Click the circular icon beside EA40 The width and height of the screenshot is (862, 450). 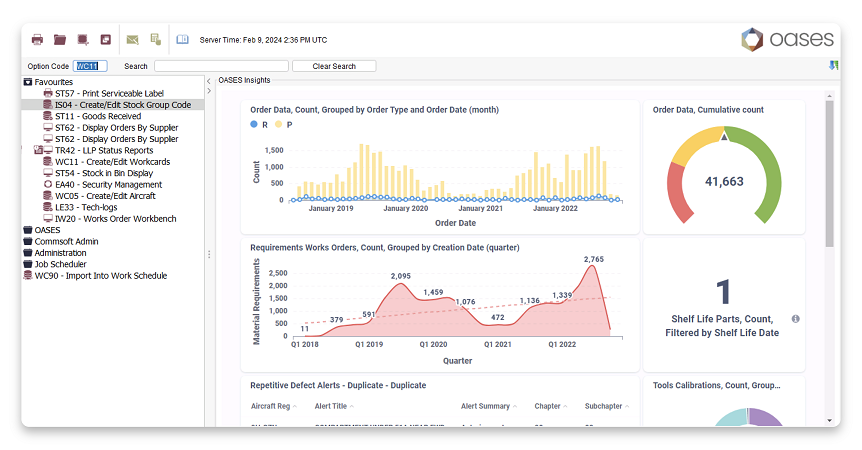click(x=48, y=185)
